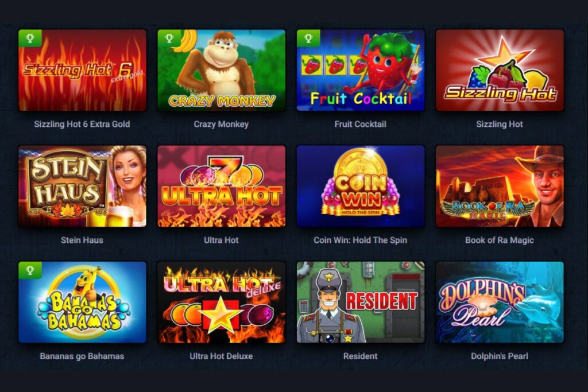Screen dimensions: 588x392
Task: Open the Coin Win game image
Action: [x=361, y=187]
